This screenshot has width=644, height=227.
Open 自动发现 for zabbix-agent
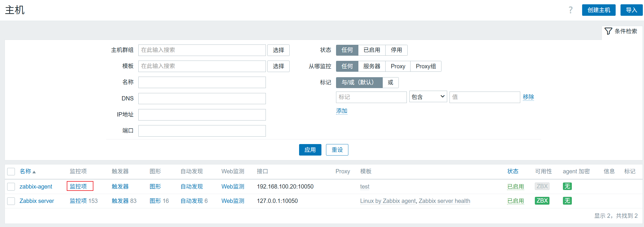coord(192,187)
